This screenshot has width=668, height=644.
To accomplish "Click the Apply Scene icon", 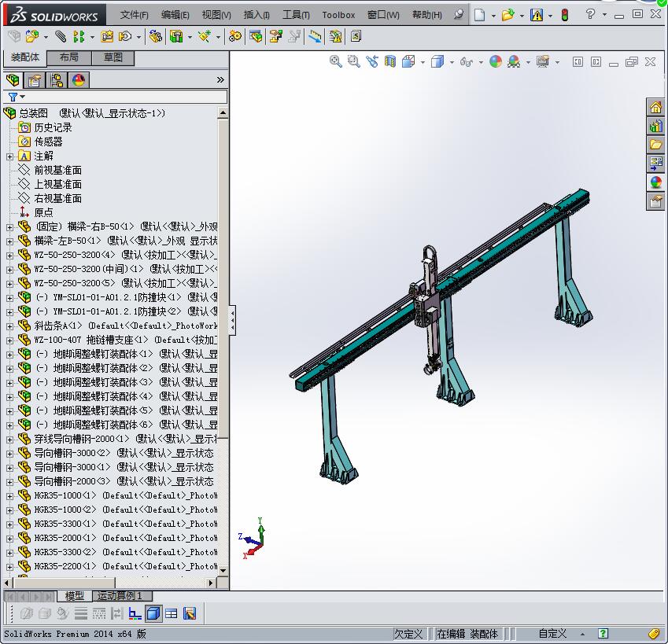I will click(x=514, y=61).
